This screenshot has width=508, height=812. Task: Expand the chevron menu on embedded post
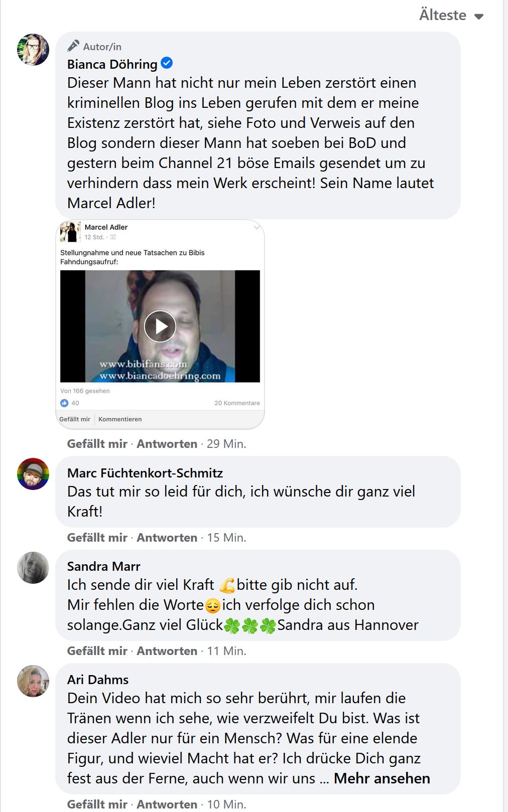click(257, 228)
